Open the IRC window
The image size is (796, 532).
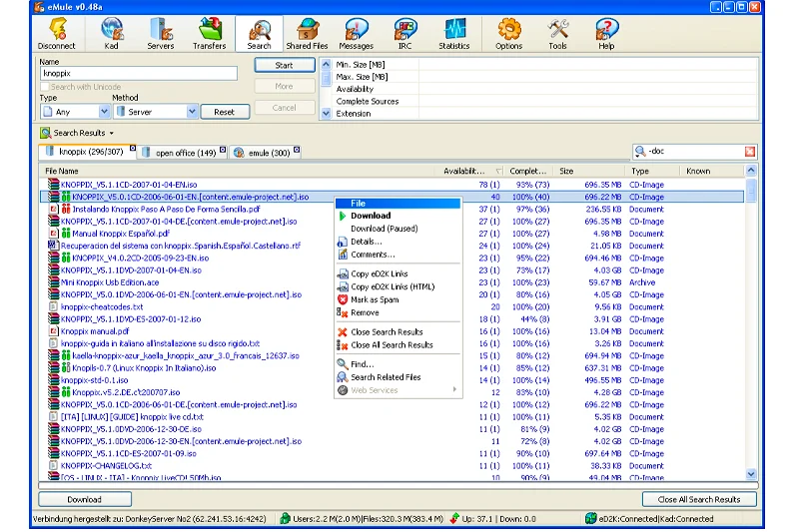(x=404, y=33)
